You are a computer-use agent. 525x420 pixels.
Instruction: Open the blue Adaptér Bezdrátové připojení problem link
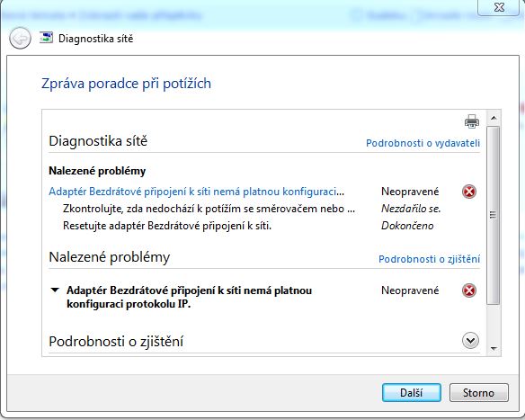click(x=196, y=192)
